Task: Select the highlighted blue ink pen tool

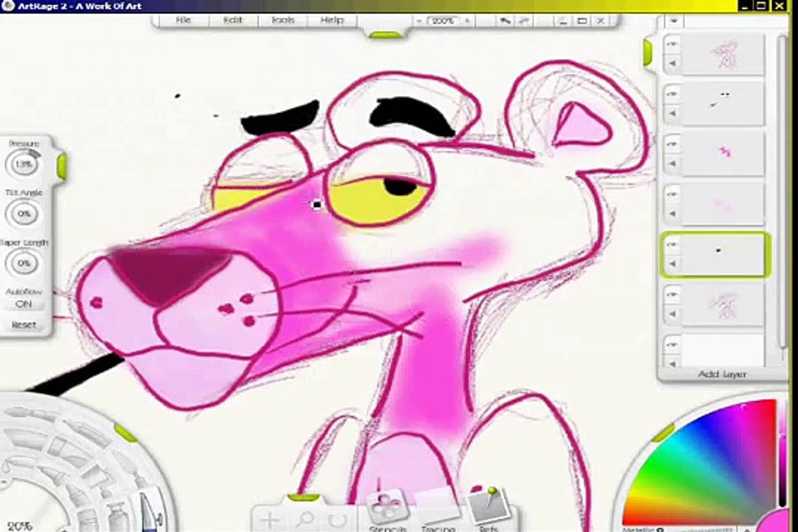Action: click(x=151, y=511)
